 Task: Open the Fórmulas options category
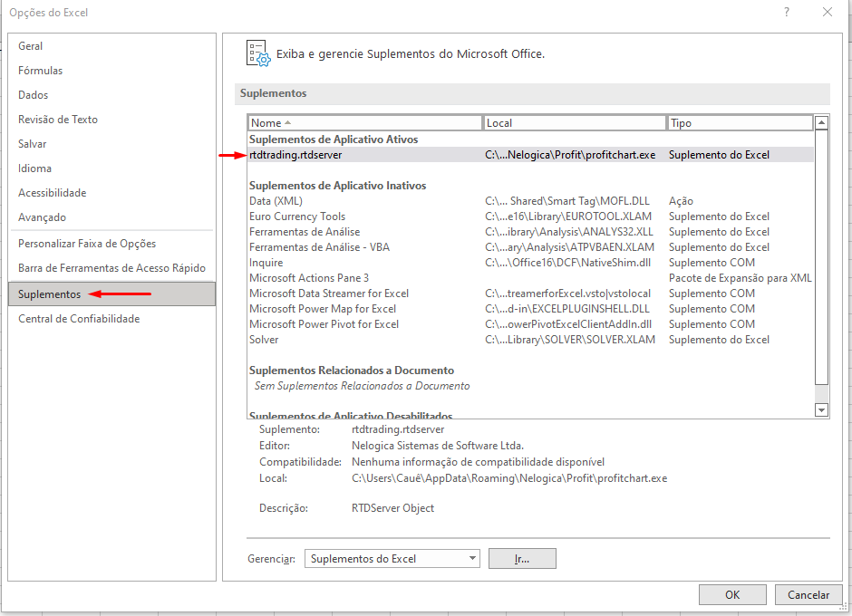(111, 71)
